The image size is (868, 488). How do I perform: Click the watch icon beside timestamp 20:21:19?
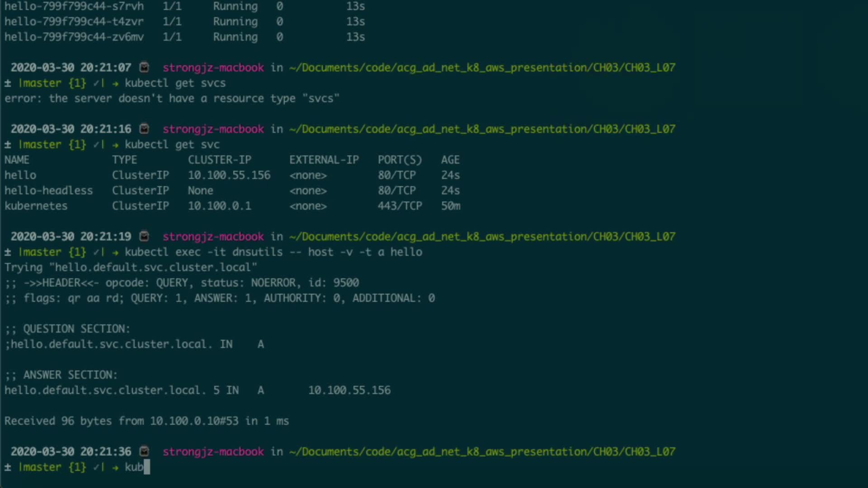coord(144,236)
